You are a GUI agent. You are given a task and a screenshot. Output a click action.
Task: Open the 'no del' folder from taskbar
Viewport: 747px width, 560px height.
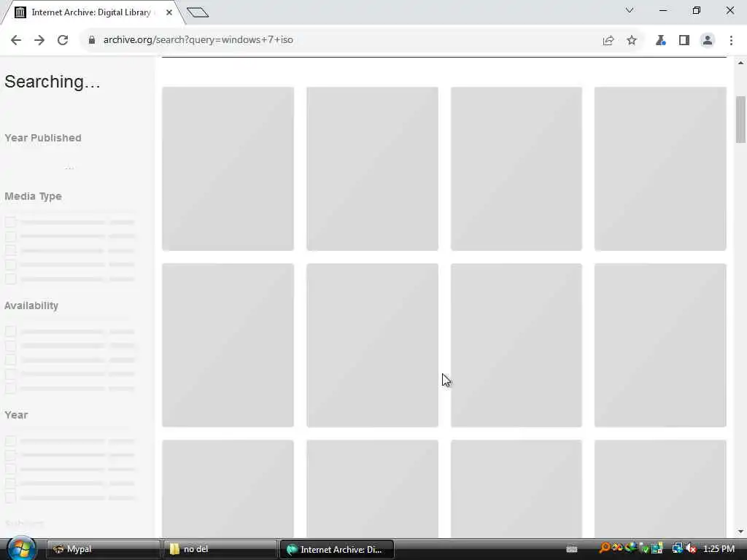coord(219,549)
